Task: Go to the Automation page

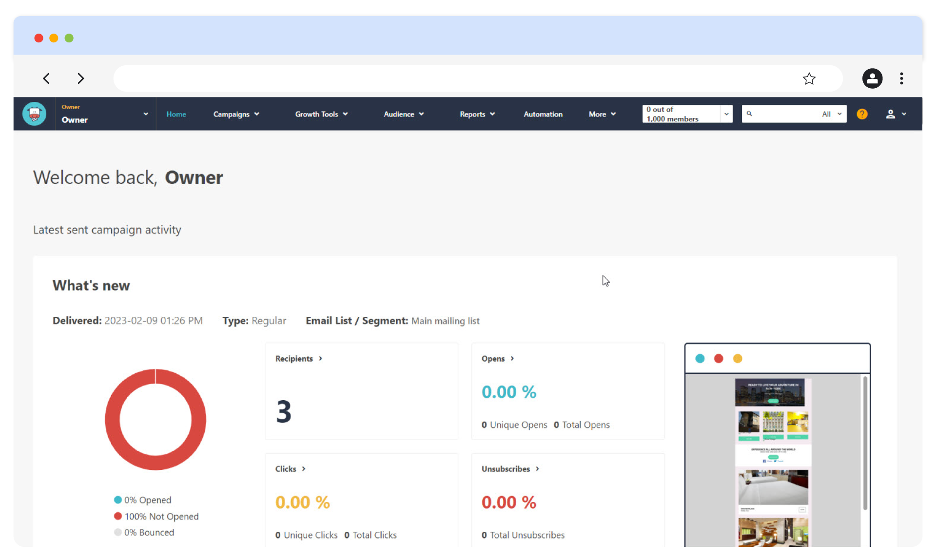Action: 543,114
